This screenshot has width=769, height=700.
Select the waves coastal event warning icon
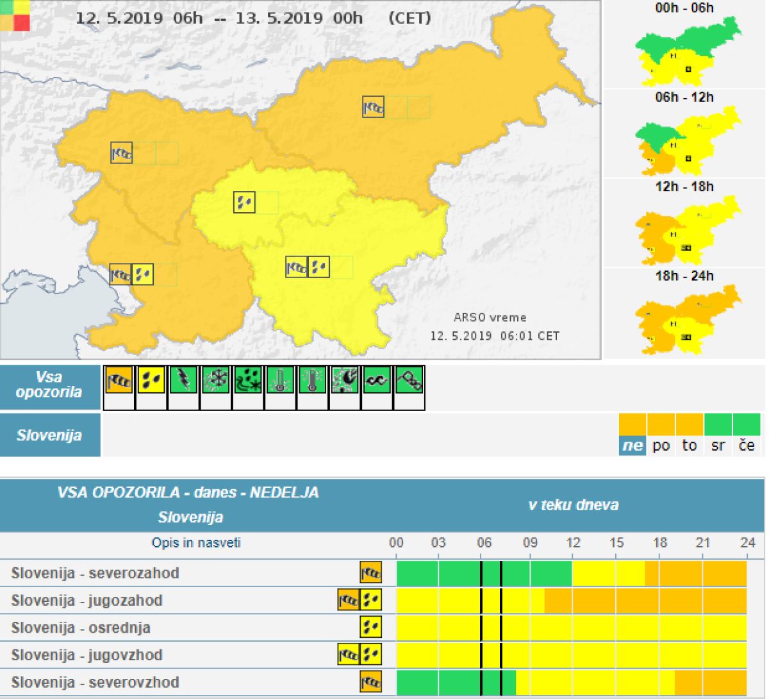[377, 380]
